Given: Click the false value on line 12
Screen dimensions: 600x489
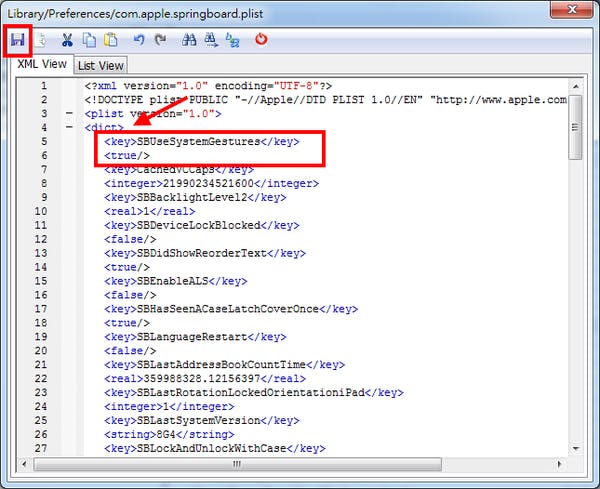Looking at the screenshot, I should point(130,239).
